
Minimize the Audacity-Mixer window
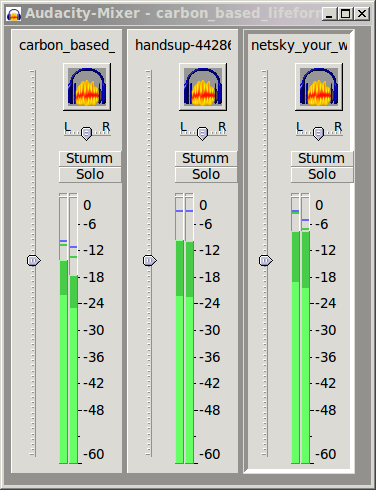tap(329, 14)
